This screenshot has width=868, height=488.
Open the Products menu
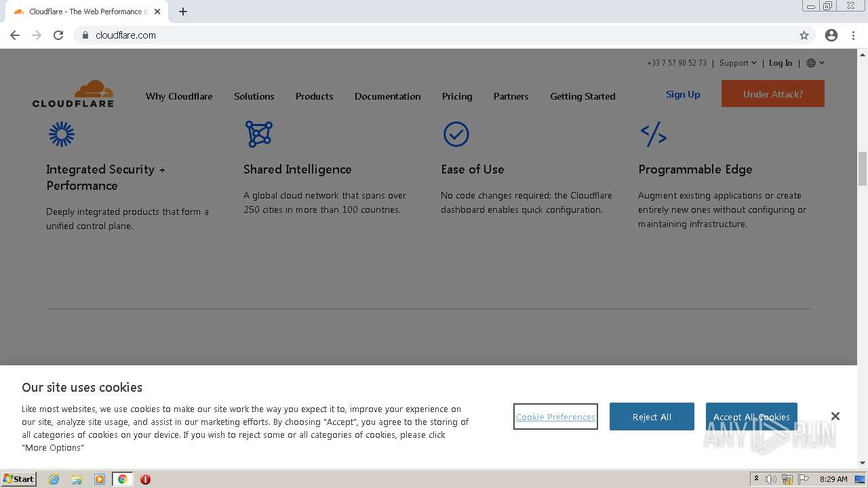pos(315,96)
